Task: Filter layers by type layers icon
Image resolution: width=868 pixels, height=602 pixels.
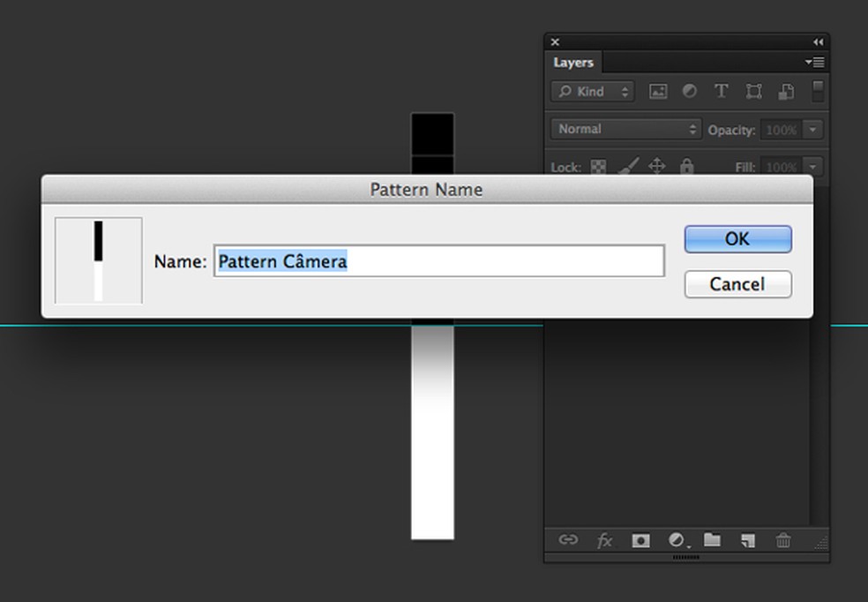Action: pos(721,91)
